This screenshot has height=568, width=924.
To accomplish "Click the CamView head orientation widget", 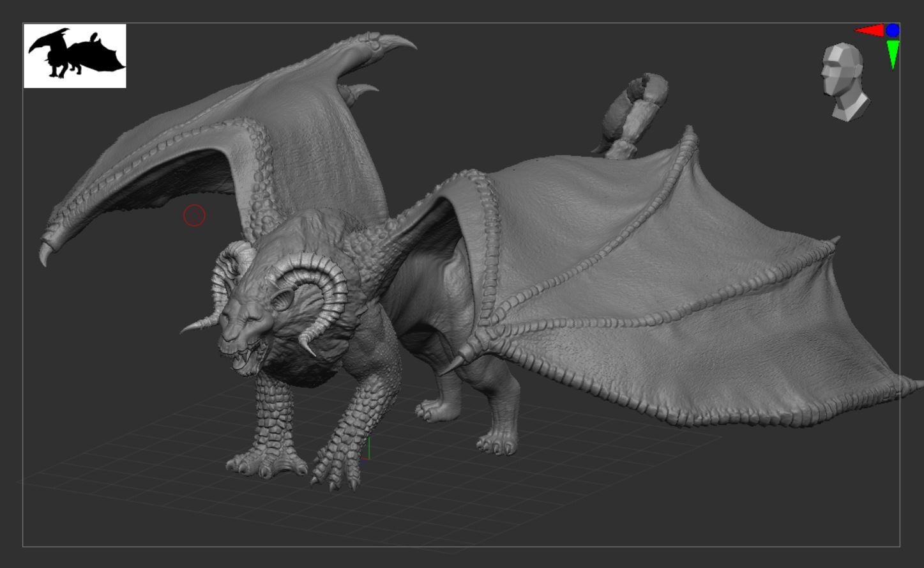I will [845, 82].
